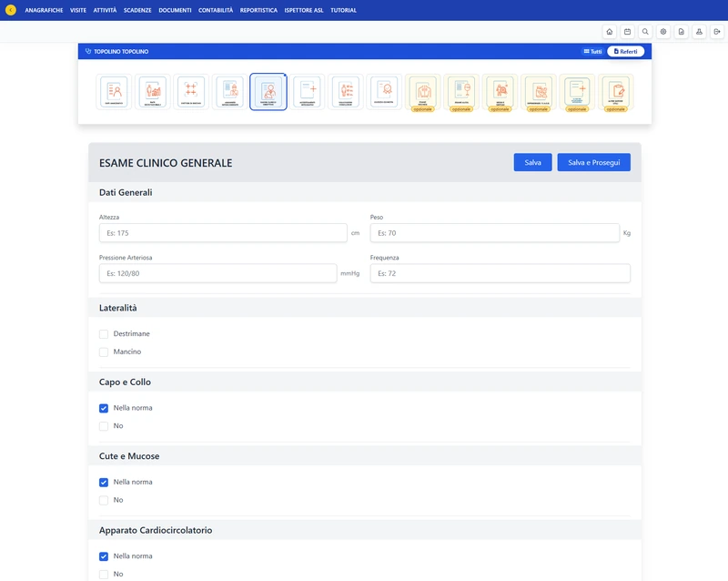
Task: Open the work history worker step icon
Action: (x=230, y=92)
